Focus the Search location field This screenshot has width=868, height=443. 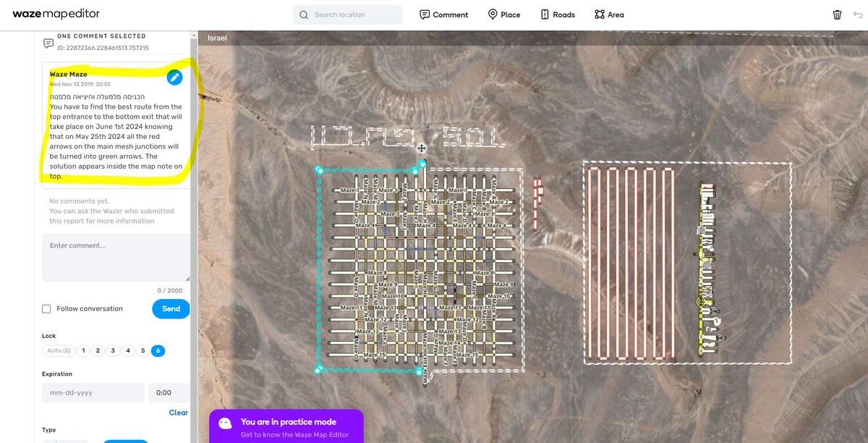click(x=348, y=14)
